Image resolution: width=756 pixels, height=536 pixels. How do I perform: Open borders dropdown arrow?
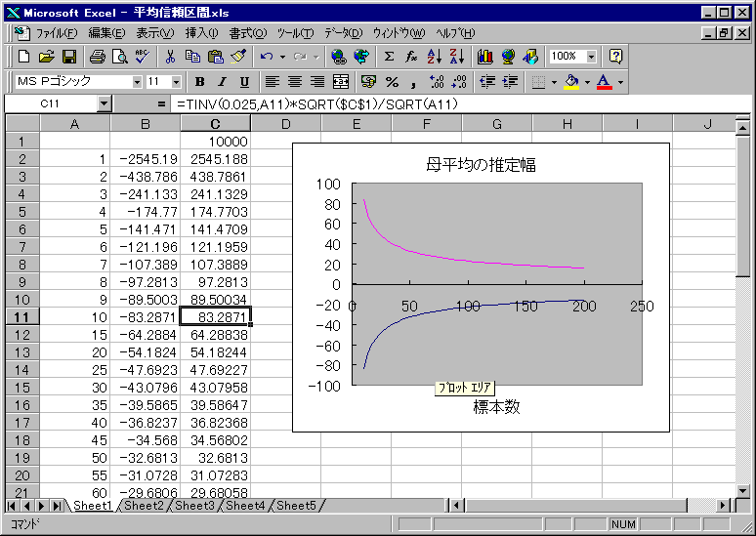tap(554, 82)
